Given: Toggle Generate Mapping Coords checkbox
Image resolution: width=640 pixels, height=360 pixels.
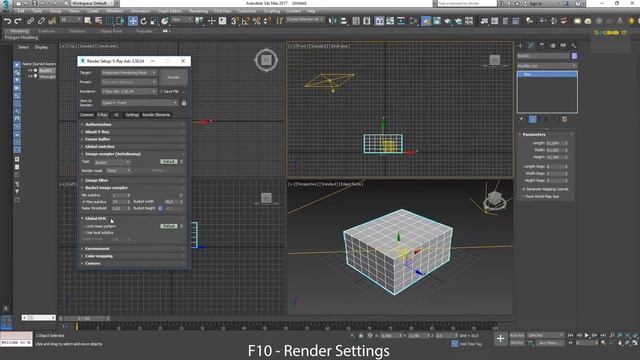Looking at the screenshot, I should 524,189.
